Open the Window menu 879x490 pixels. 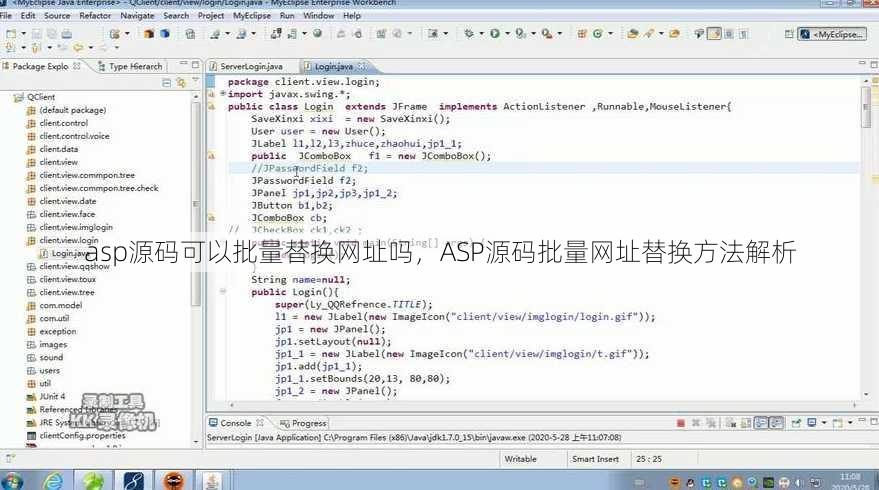[x=318, y=16]
